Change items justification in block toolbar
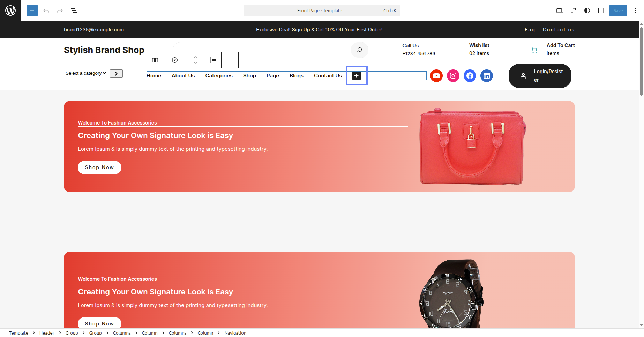 (x=213, y=60)
